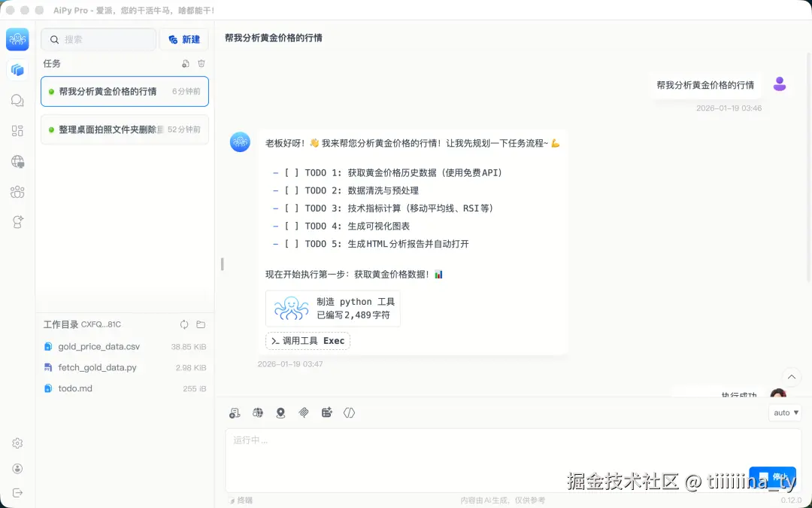Open the globe/network icon in left sidebar
The height and width of the screenshot is (508, 812).
point(17,160)
